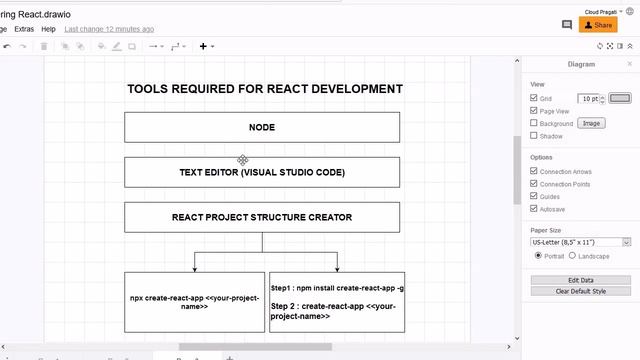Click the scroll left arrow
The height and width of the screenshot is (360, 640).
pyautogui.click(x=3, y=347)
